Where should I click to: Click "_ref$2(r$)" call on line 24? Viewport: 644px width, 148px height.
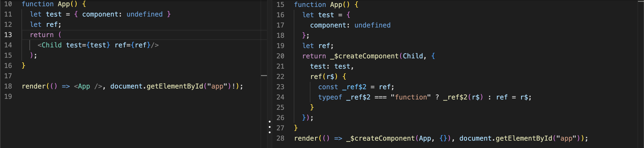click(463, 97)
